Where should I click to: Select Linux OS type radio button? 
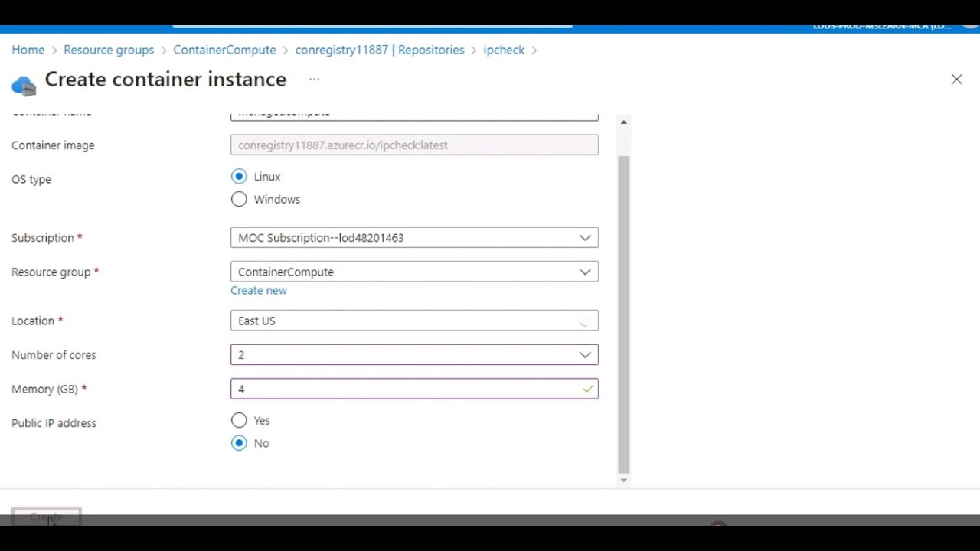239,177
